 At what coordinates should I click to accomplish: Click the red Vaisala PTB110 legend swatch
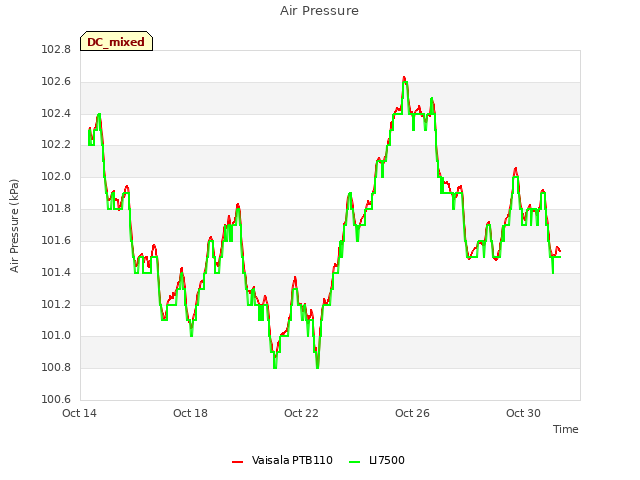[x=238, y=462]
